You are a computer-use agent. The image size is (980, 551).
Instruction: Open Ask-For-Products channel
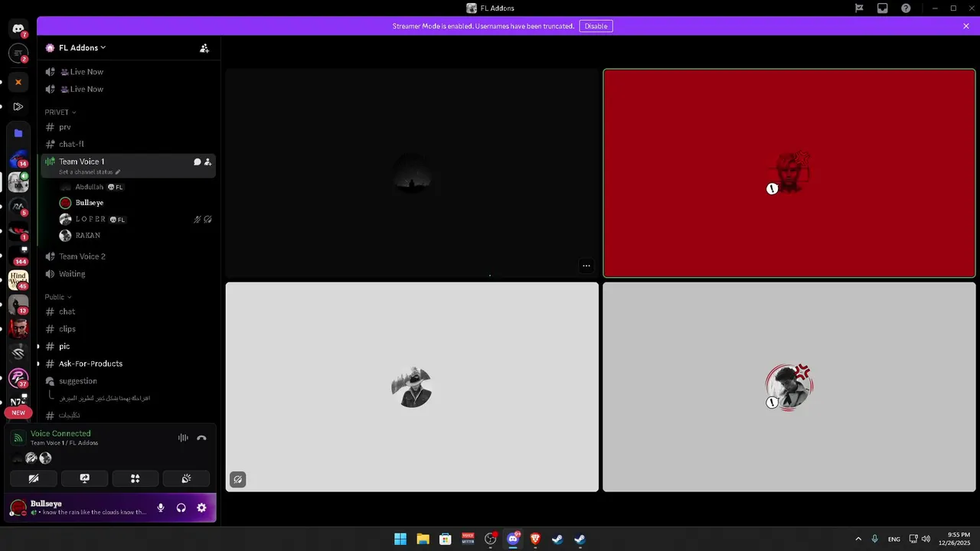point(129,364)
